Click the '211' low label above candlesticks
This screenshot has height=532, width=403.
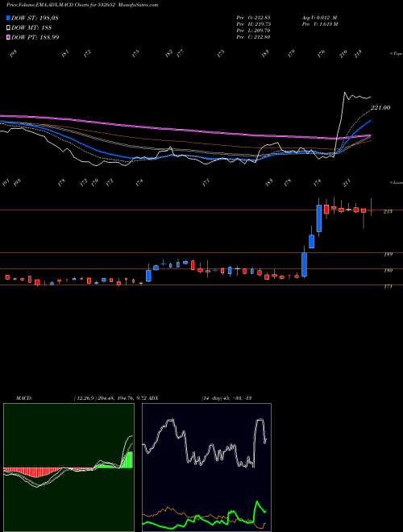[x=347, y=183]
